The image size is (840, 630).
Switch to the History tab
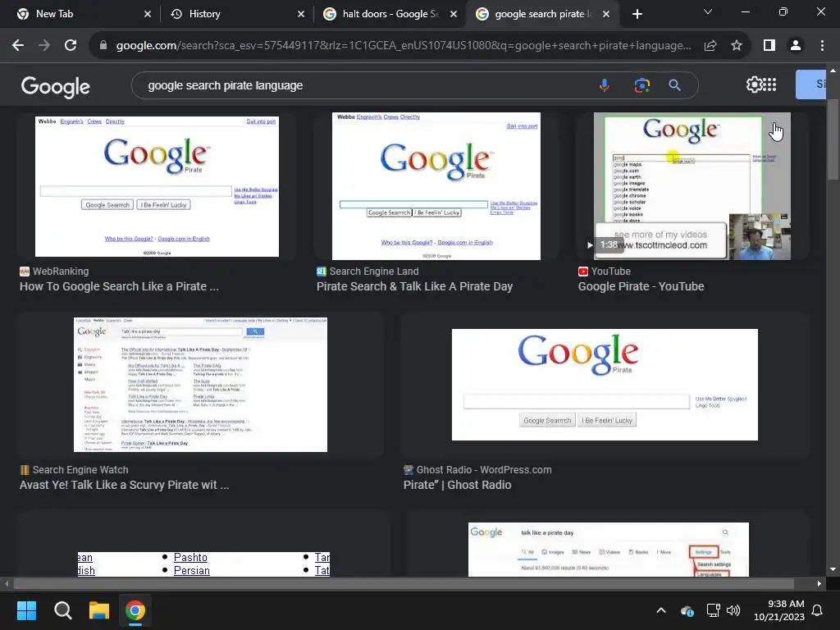pyautogui.click(x=235, y=14)
